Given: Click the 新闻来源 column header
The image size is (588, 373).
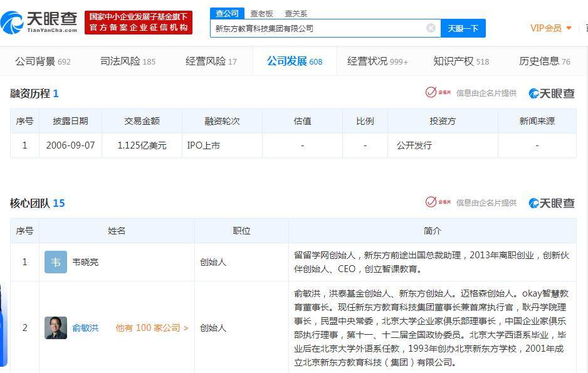Looking at the screenshot, I should pyautogui.click(x=537, y=121).
